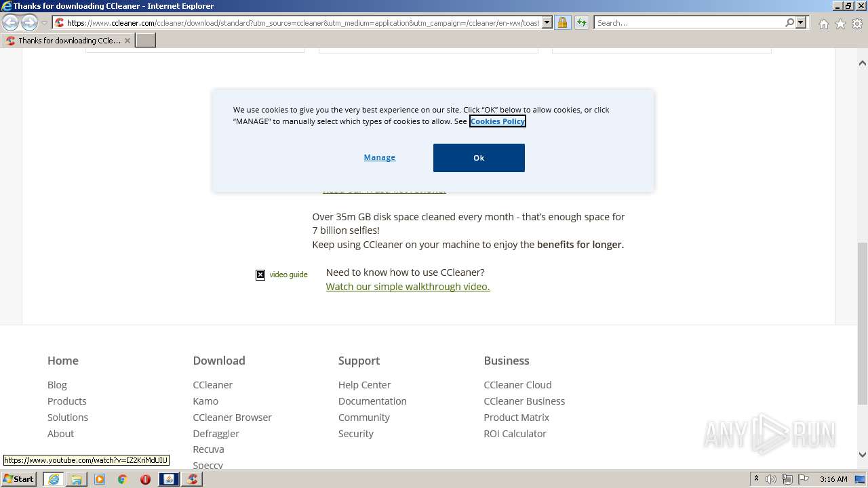Screen dimensions: 868x488
Task: Open the search provider dropdown arrow
Action: [x=801, y=22]
